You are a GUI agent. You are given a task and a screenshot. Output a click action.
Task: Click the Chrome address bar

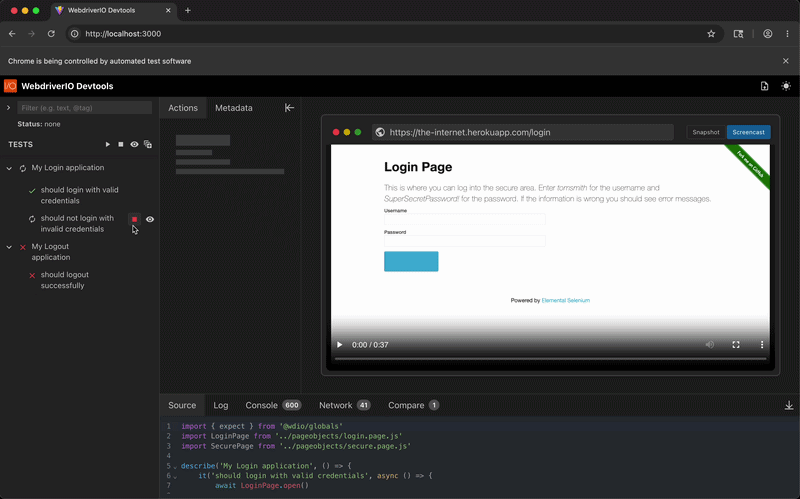pyautogui.click(x=395, y=34)
